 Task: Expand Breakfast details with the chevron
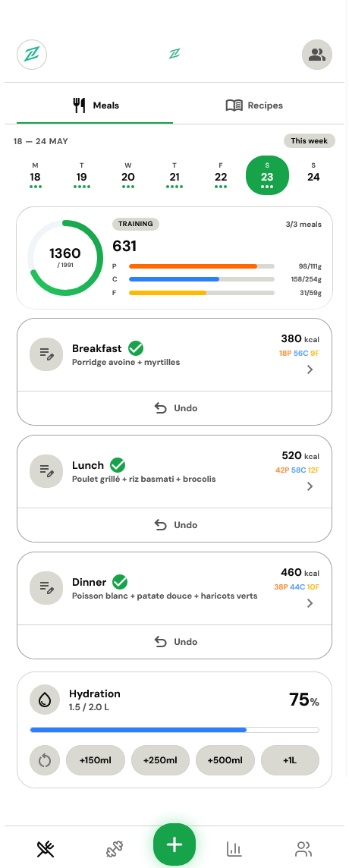click(x=310, y=370)
